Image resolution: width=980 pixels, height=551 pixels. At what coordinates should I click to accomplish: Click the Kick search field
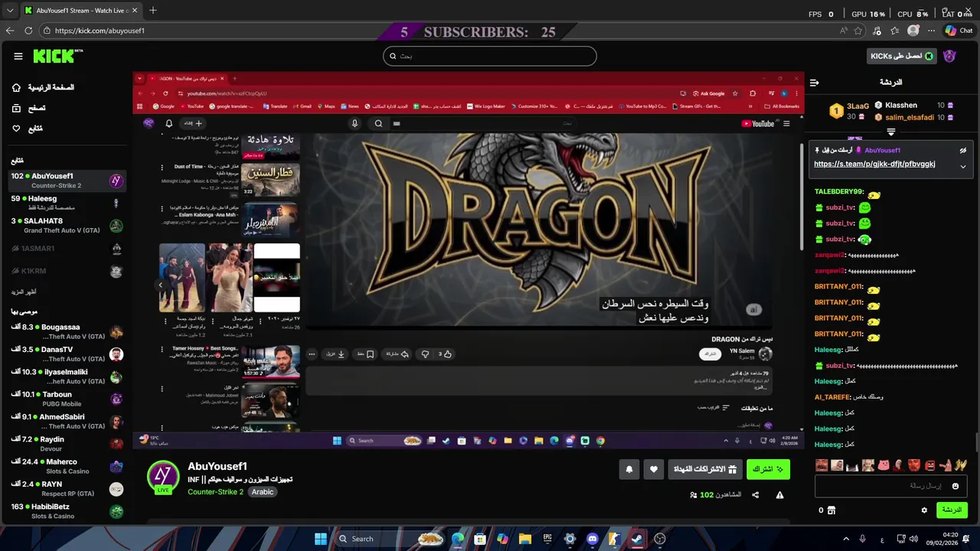click(489, 56)
